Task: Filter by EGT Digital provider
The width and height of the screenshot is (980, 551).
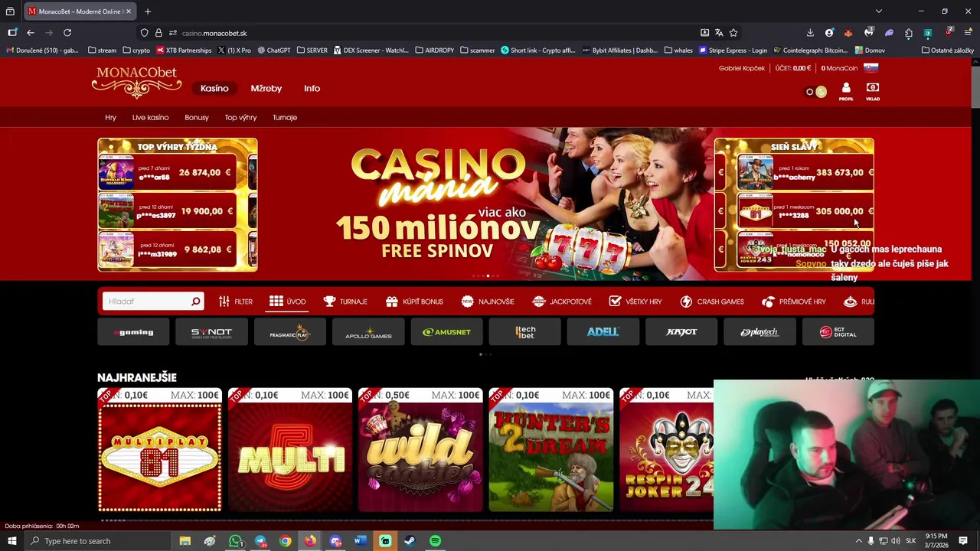Action: point(838,332)
